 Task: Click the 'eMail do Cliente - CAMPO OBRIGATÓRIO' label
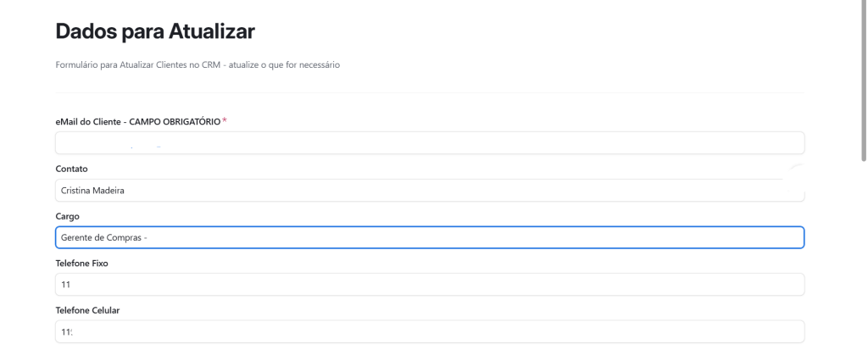click(x=137, y=122)
